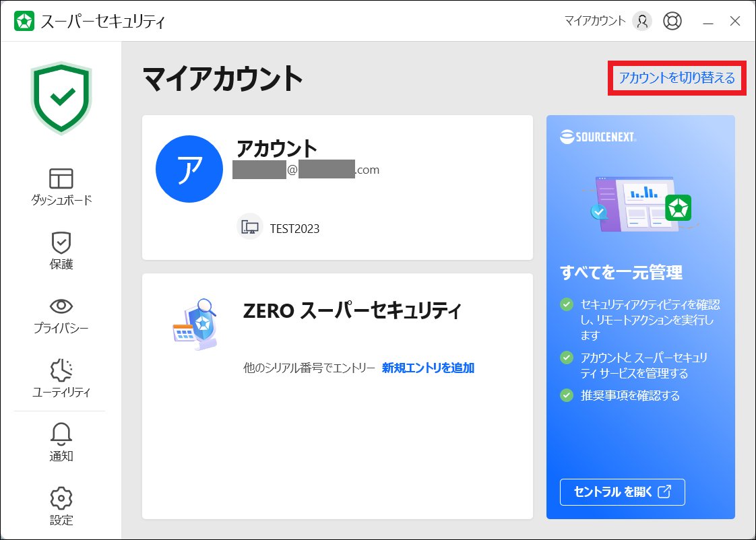The image size is (756, 540).
Task: Click the TEST2023 device name
Action: click(x=294, y=229)
